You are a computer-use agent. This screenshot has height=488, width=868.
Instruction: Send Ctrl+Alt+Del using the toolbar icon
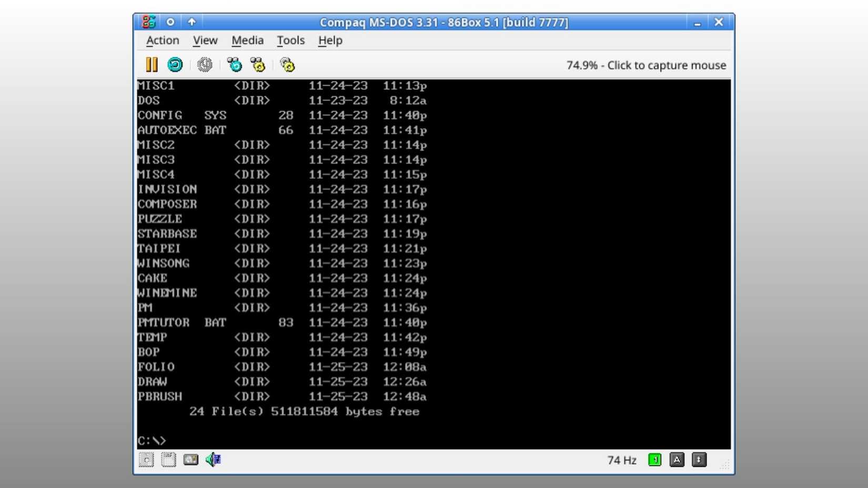pyautogui.click(x=234, y=65)
